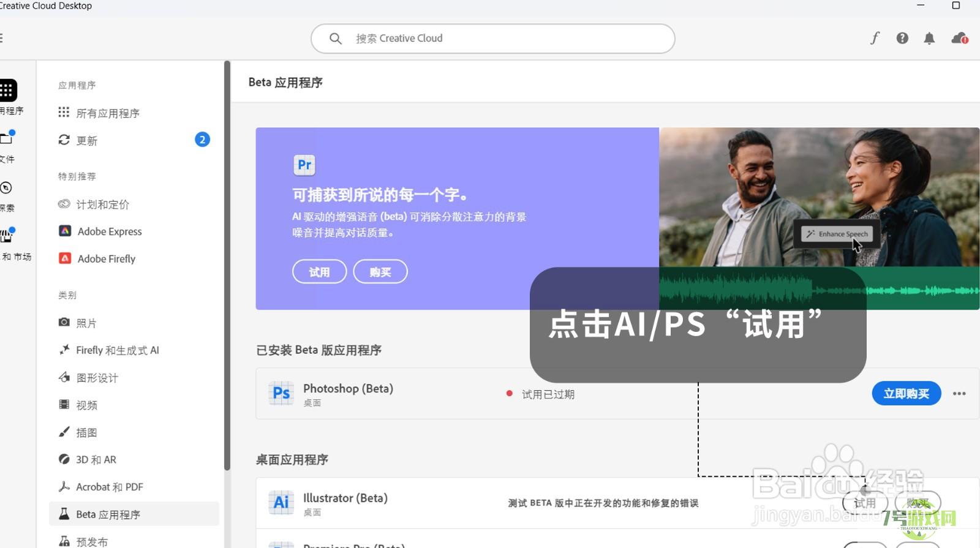
Task: Click the Illustrator (Beta) app name
Action: click(x=345, y=498)
